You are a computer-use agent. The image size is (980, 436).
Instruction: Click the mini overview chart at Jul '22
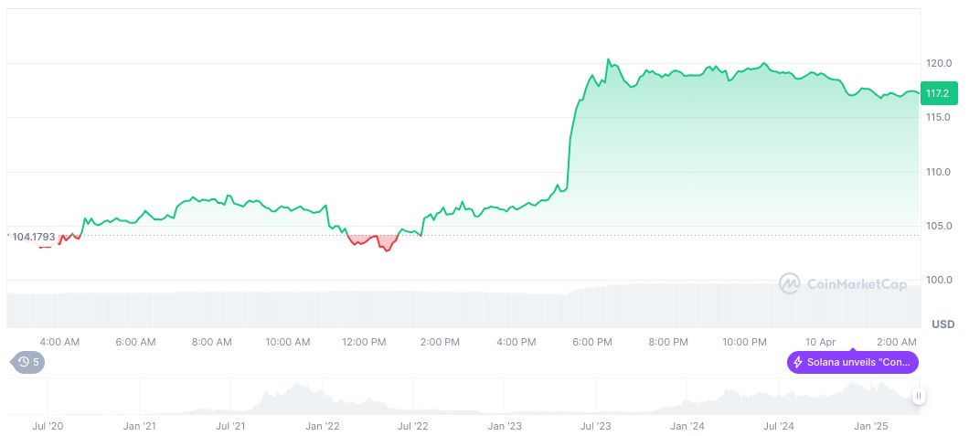[x=413, y=402]
